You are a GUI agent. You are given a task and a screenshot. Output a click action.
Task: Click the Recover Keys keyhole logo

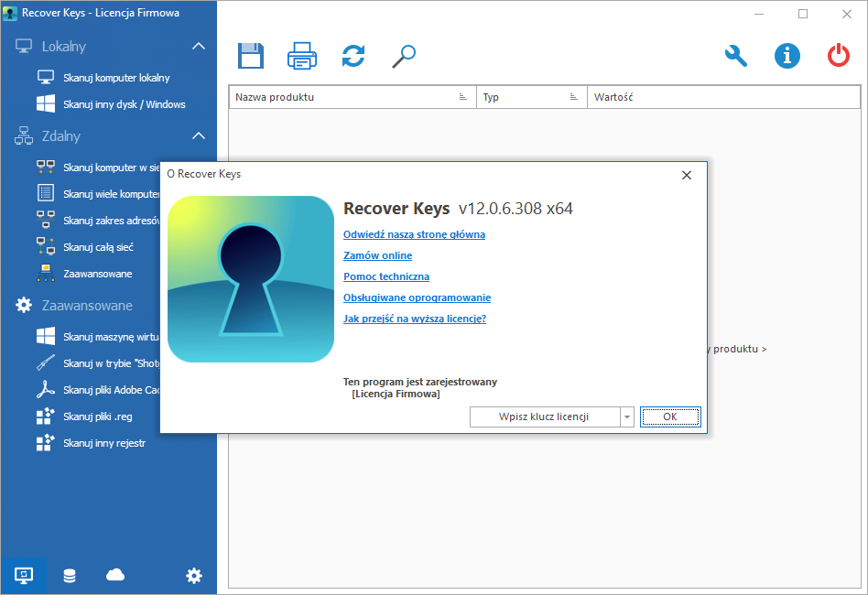click(251, 279)
